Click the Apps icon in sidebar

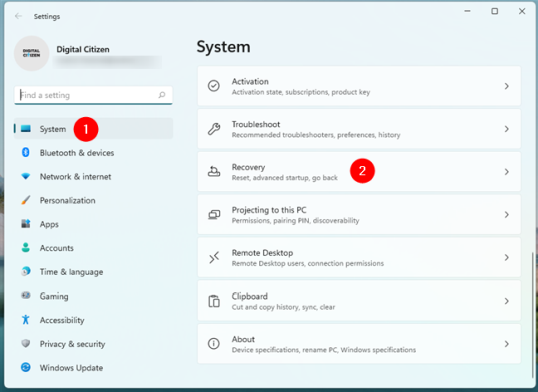26,224
